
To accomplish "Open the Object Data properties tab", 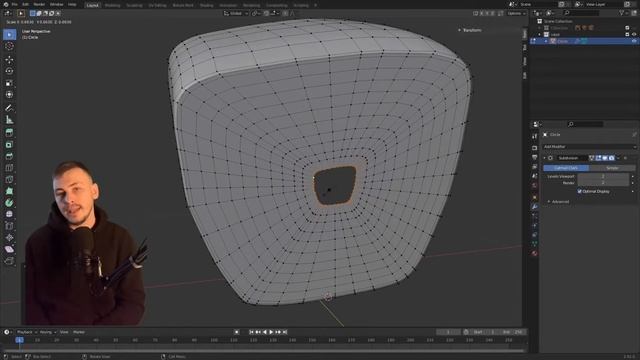I will point(535,244).
